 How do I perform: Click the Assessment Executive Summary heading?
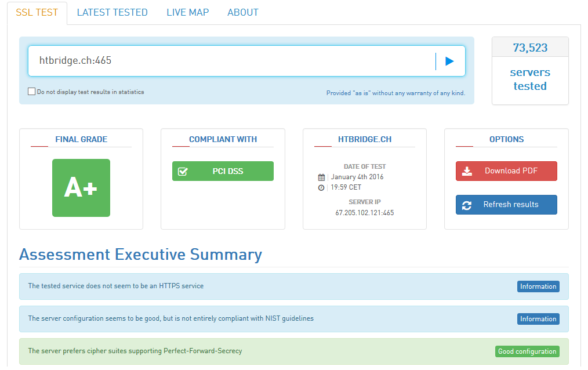tap(141, 255)
